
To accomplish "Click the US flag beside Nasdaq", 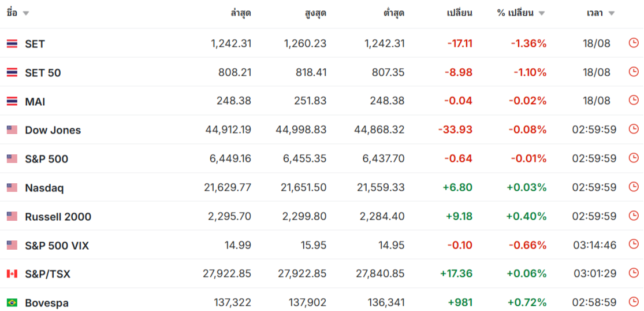I will (12, 188).
